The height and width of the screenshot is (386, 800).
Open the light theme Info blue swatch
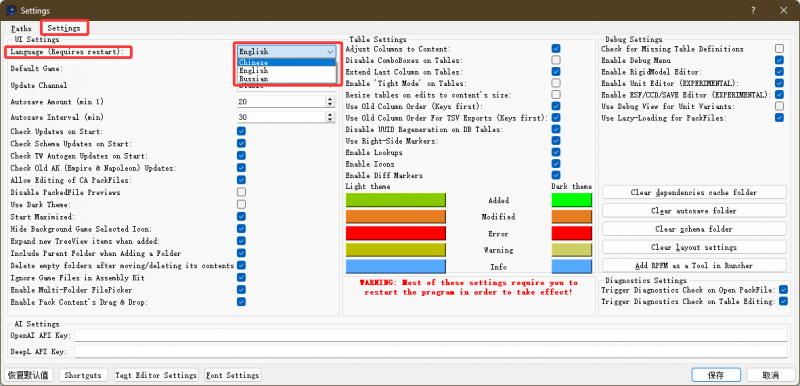point(395,267)
